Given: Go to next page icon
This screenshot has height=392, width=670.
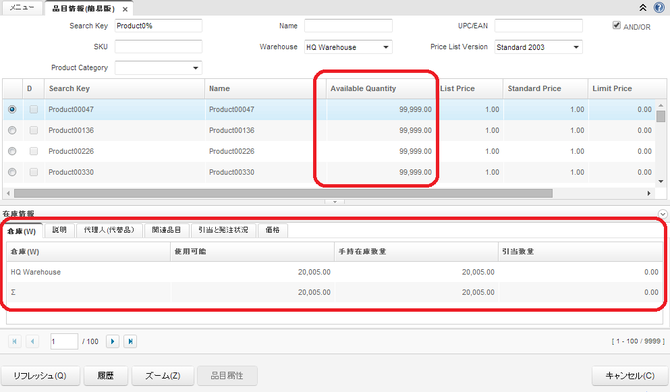Looking at the screenshot, I should click(112, 341).
